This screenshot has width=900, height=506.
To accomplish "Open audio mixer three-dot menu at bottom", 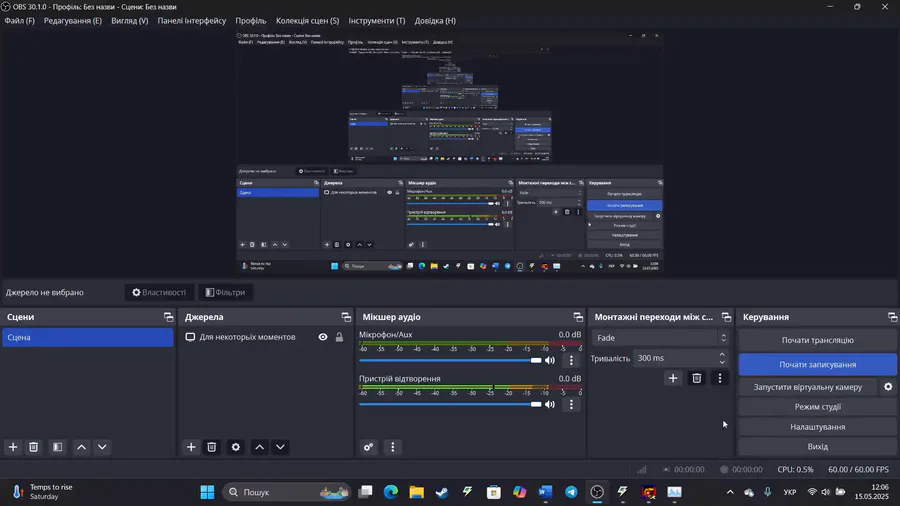I will click(393, 447).
